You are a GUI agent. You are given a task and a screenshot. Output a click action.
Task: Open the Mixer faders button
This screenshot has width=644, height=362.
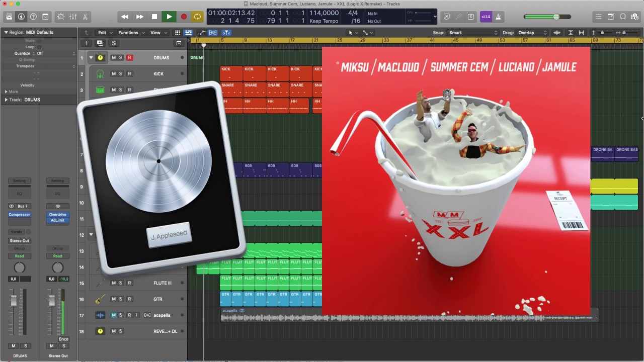point(73,17)
